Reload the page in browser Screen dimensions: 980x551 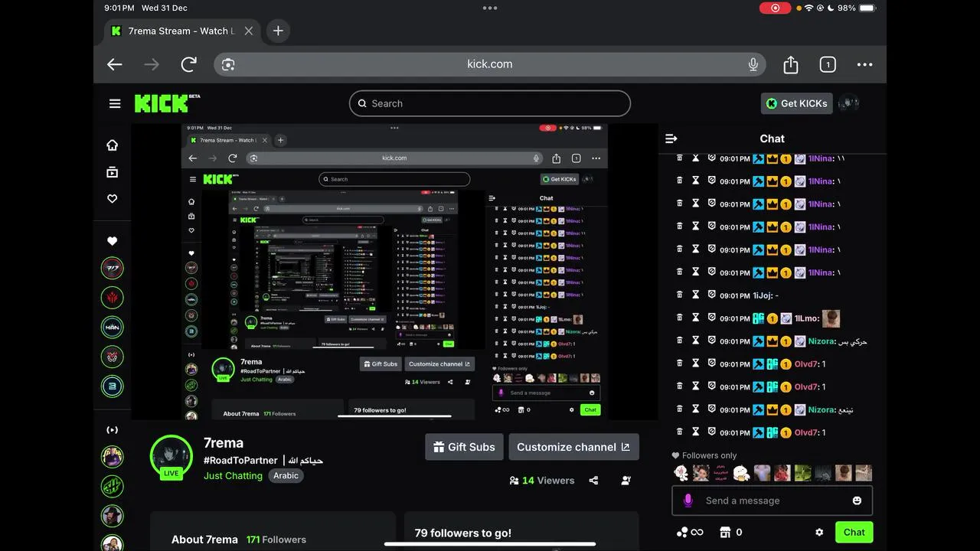click(x=189, y=64)
